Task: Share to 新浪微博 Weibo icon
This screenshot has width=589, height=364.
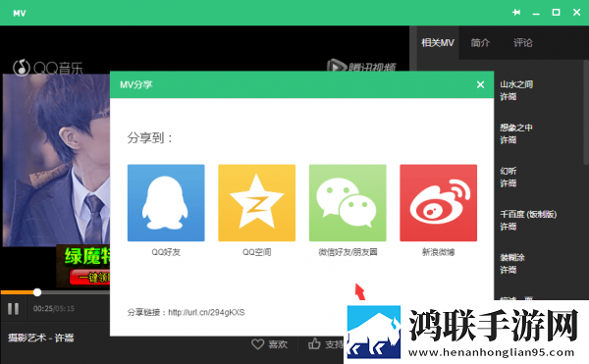Action: (x=439, y=203)
